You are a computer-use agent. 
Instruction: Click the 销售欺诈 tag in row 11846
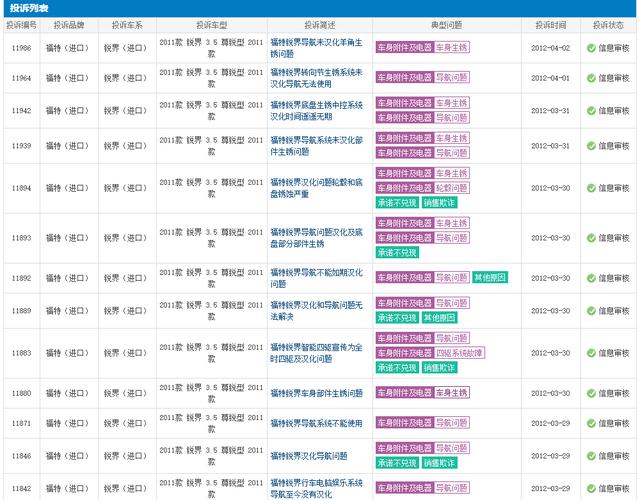click(439, 463)
